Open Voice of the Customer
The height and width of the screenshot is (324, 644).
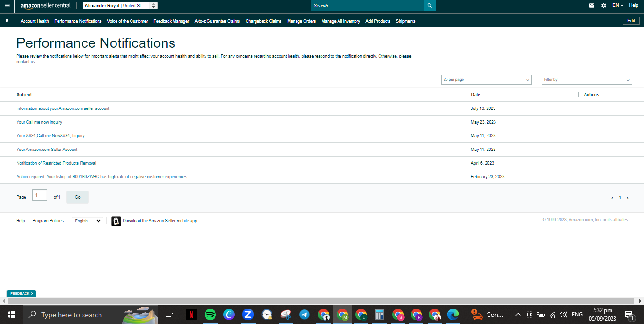(127, 21)
